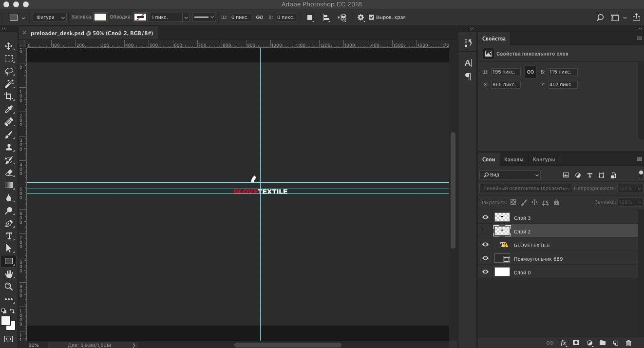This screenshot has height=348, width=644.
Task: Switch to the Каналы tab
Action: (513, 159)
